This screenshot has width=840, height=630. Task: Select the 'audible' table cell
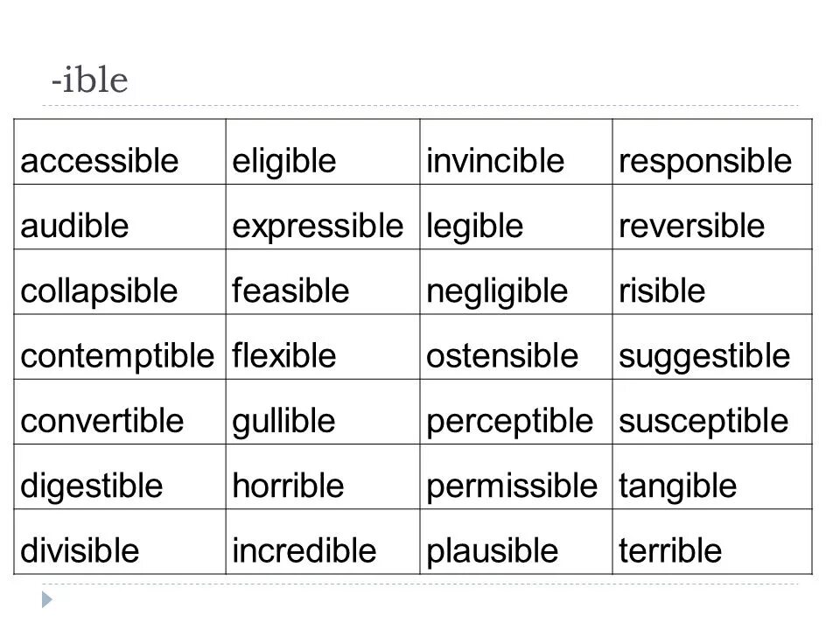[120, 217]
